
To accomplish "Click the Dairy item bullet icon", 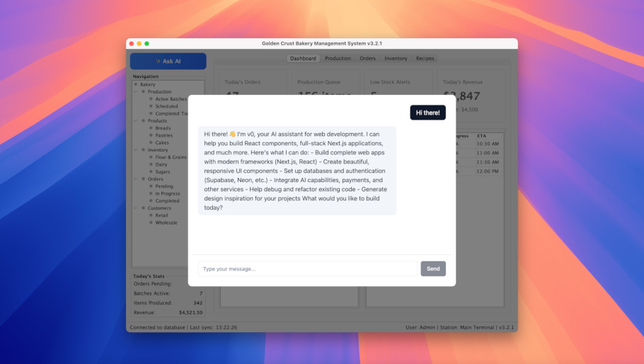I will pyautogui.click(x=151, y=164).
